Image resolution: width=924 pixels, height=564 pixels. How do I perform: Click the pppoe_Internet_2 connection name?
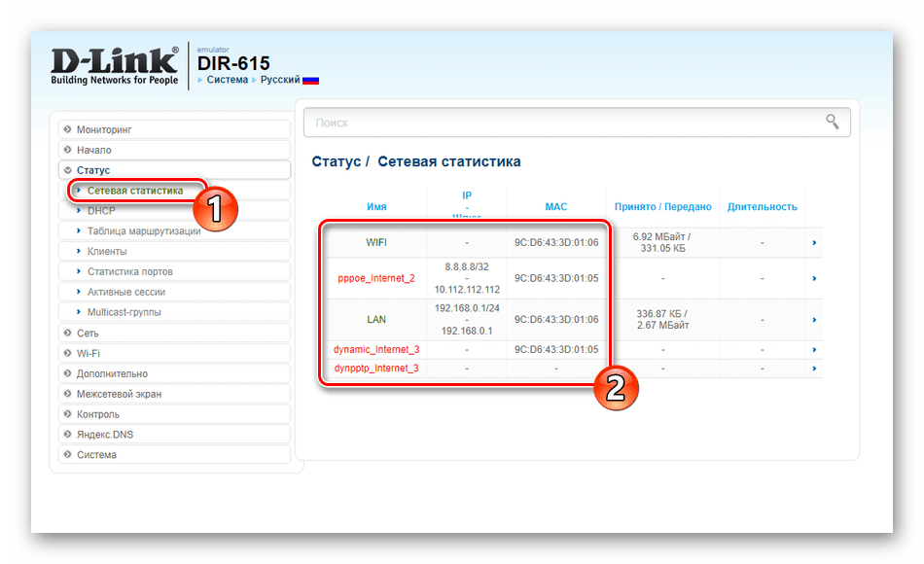[x=376, y=278]
